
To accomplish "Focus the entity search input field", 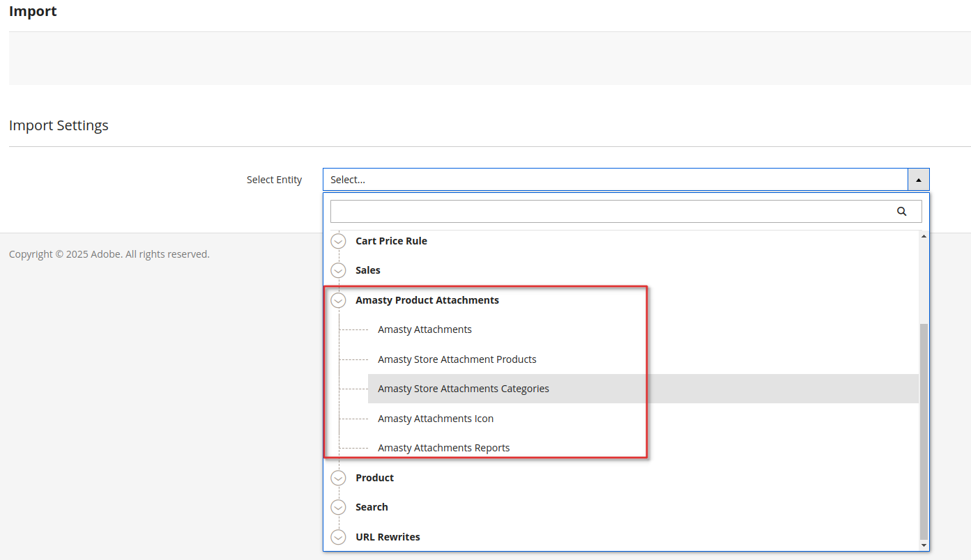I will 626,211.
